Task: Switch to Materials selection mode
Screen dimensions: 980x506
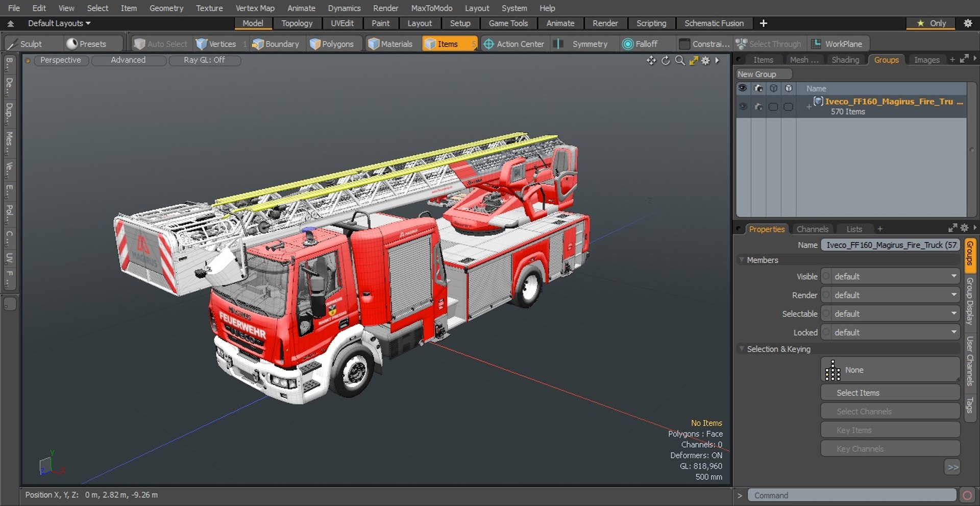Action: tap(390, 44)
